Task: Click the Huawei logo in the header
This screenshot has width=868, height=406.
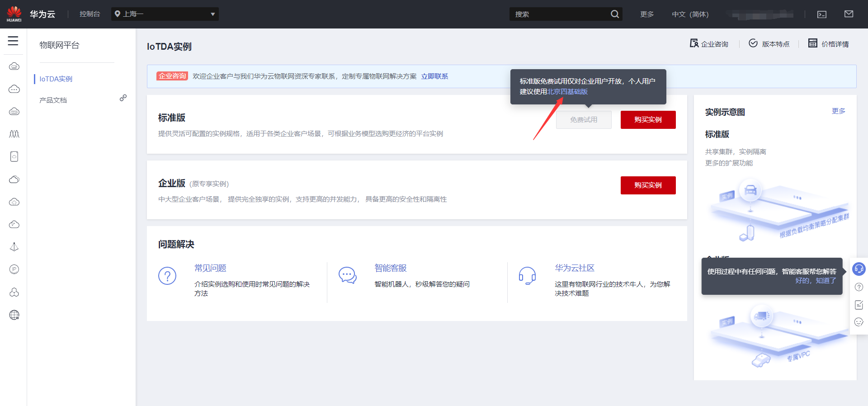Action: pyautogui.click(x=14, y=14)
